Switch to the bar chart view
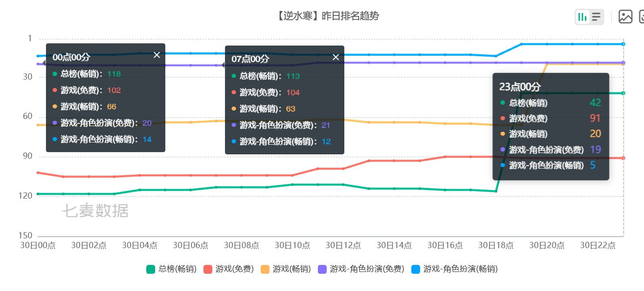644x291 pixels. 583,17
